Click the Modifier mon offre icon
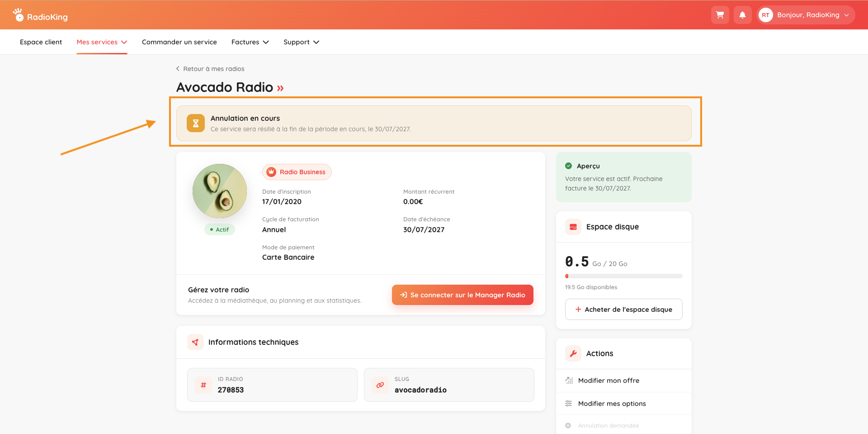 569,381
